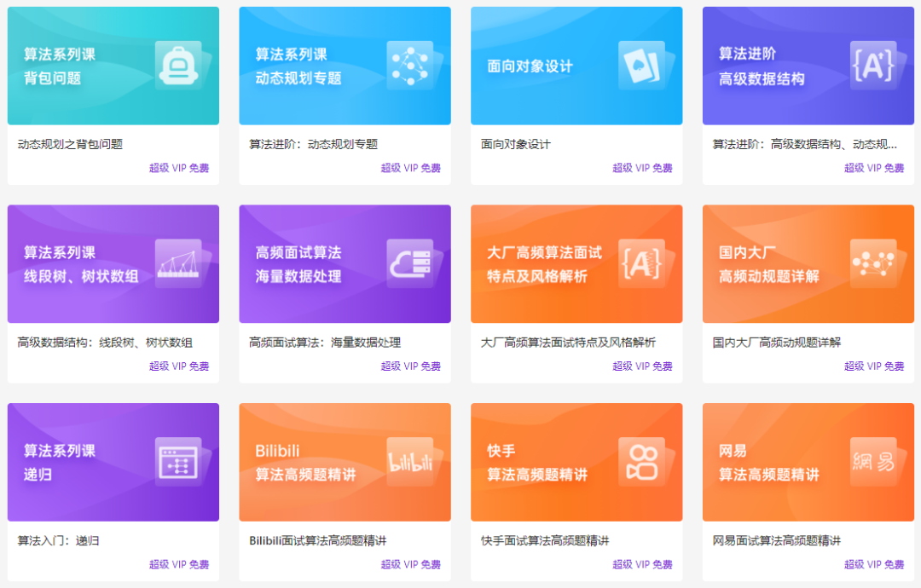Open 动态规划之背包问题 course title

[71, 144]
